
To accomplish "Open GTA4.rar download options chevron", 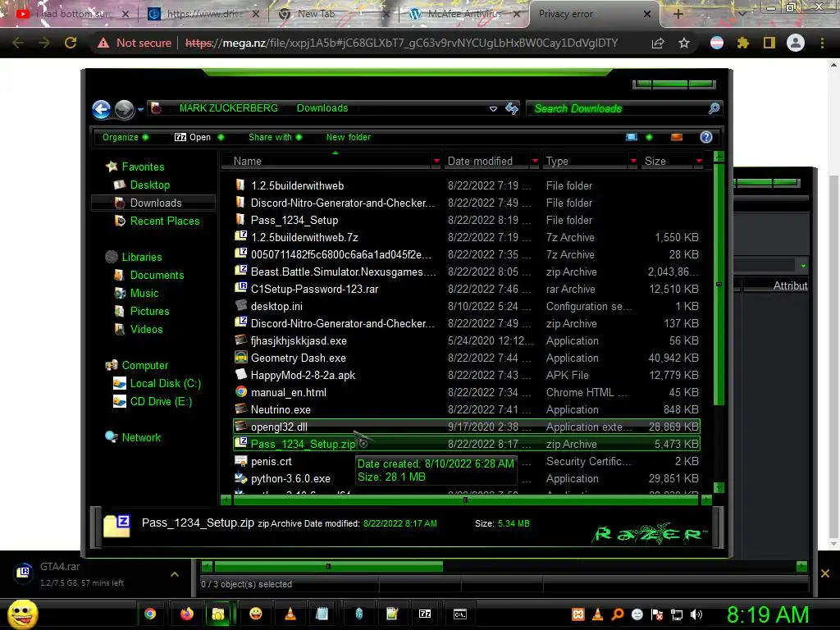I will [x=174, y=574].
